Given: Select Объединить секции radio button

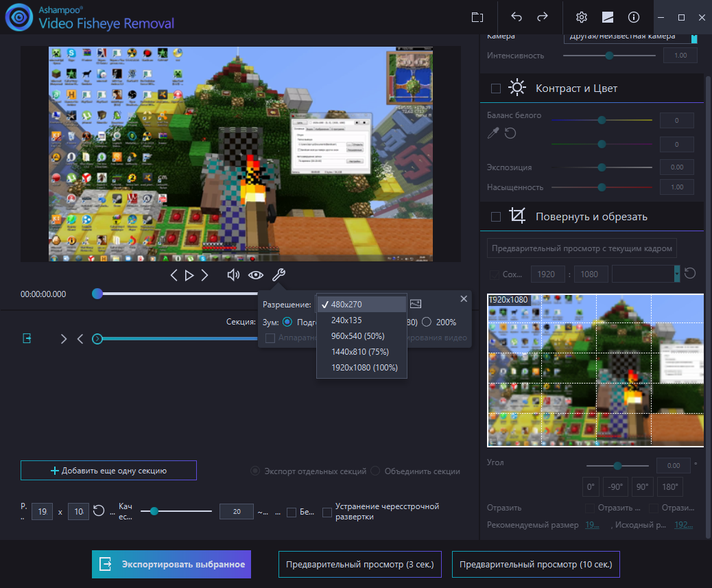Looking at the screenshot, I should (x=375, y=471).
